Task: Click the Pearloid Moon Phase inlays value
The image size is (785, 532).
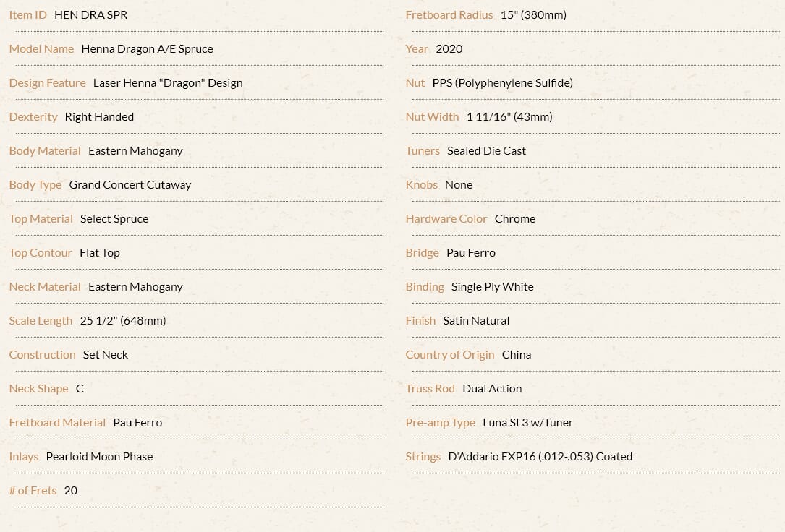Action: (x=100, y=457)
